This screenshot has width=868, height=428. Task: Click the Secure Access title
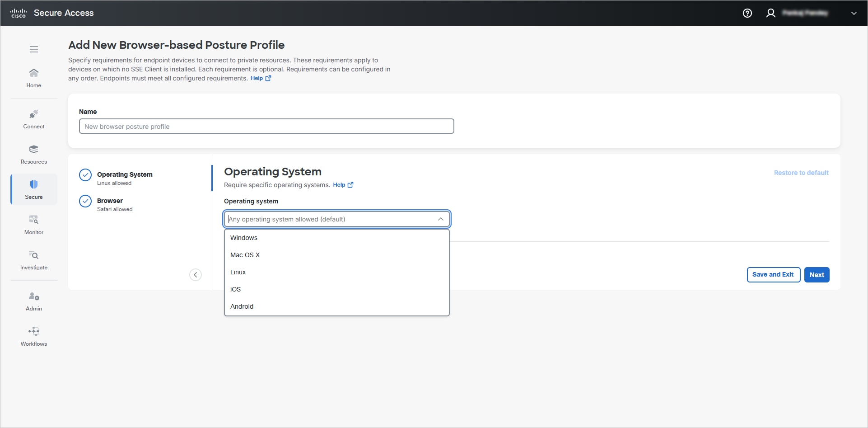click(64, 13)
